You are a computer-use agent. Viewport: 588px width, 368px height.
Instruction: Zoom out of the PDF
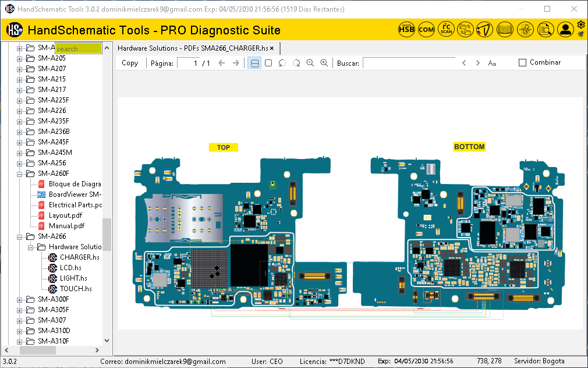pyautogui.click(x=310, y=63)
